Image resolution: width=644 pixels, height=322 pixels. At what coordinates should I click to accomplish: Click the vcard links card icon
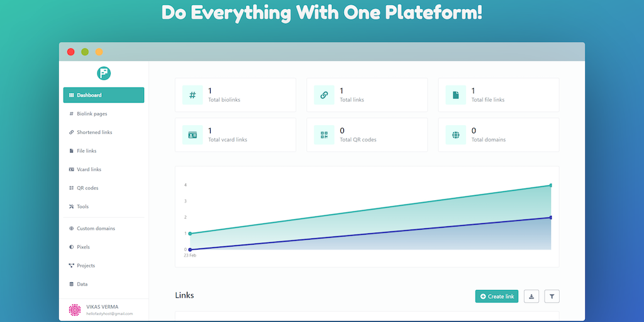pos(192,135)
